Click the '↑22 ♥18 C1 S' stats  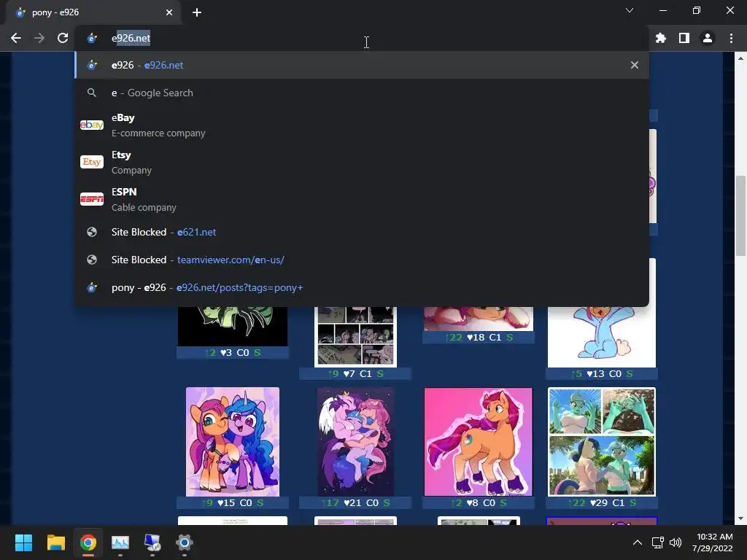point(479,337)
